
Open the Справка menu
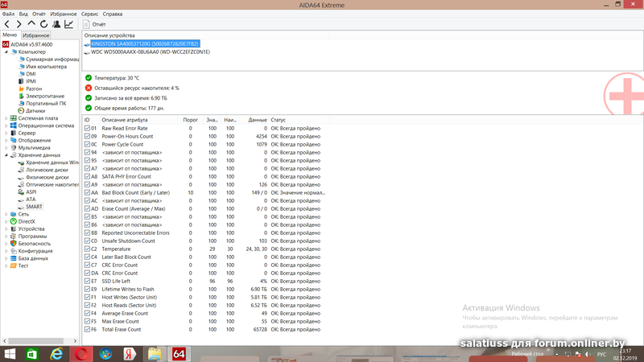tap(113, 14)
